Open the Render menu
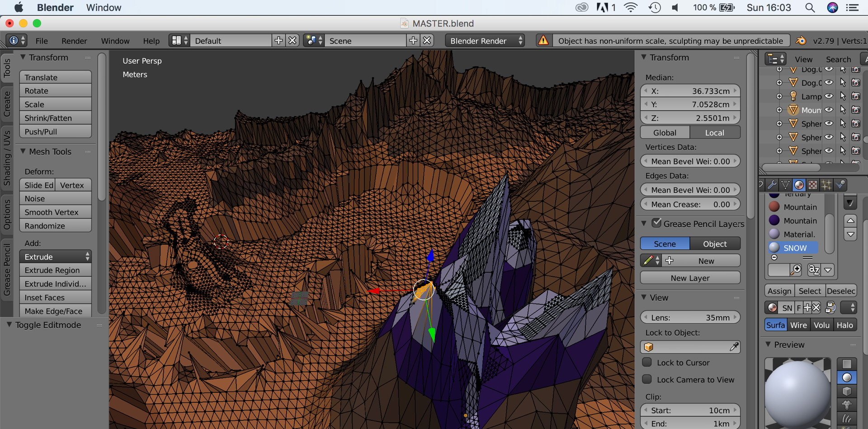This screenshot has height=429, width=868. [74, 41]
